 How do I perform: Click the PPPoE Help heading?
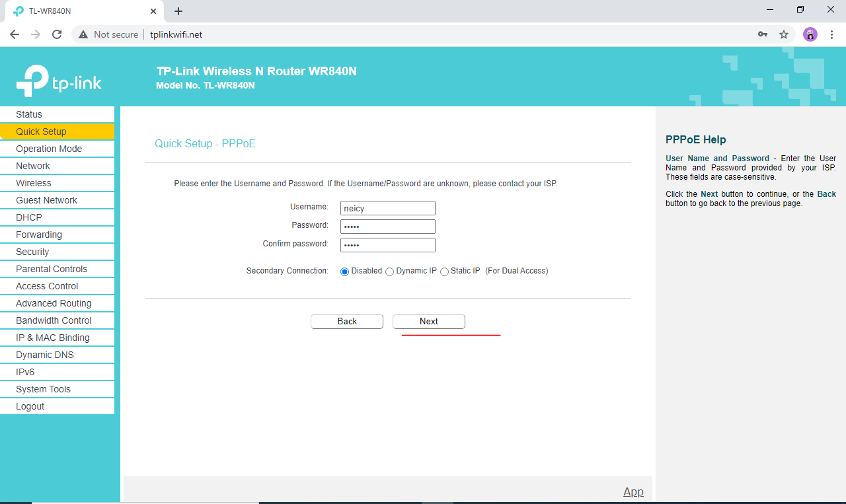696,139
